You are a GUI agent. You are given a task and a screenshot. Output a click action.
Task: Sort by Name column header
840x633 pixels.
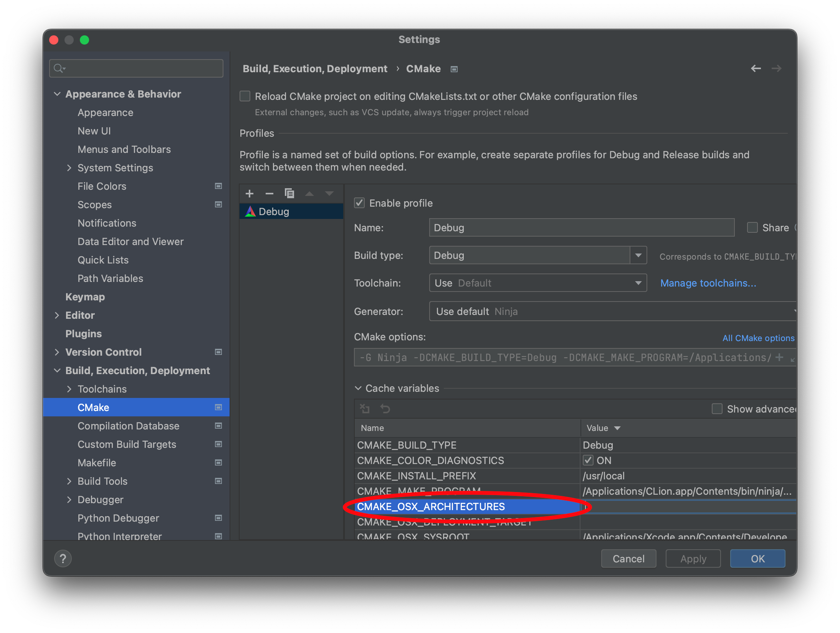468,428
